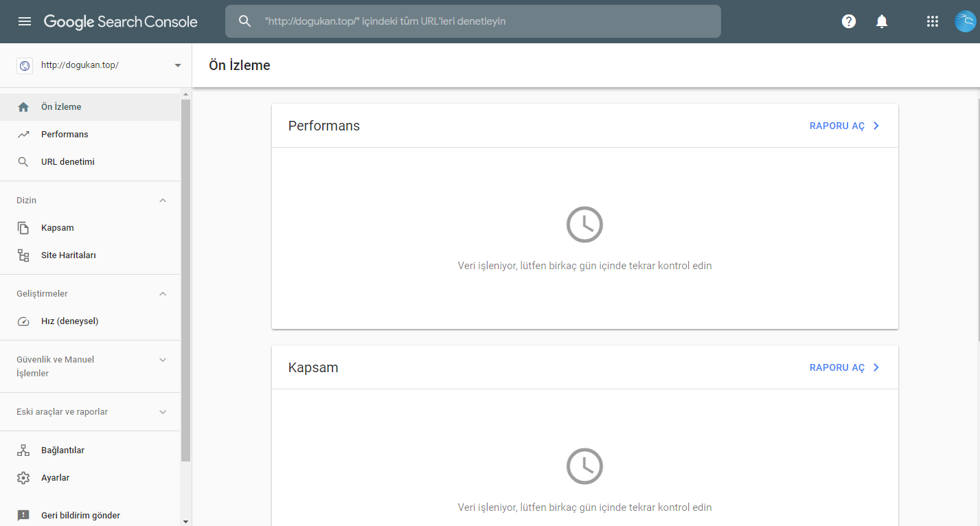Focus the URL inspection search field
This screenshot has width=980, height=526.
473,21
